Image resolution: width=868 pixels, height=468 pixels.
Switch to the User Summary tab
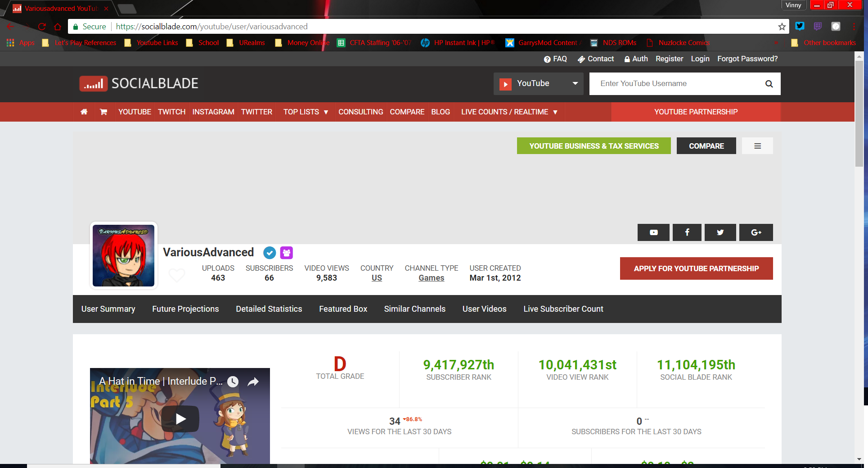pyautogui.click(x=108, y=309)
